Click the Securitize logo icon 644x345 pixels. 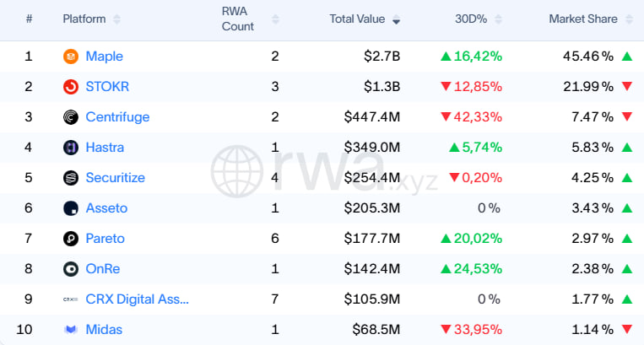click(x=71, y=178)
